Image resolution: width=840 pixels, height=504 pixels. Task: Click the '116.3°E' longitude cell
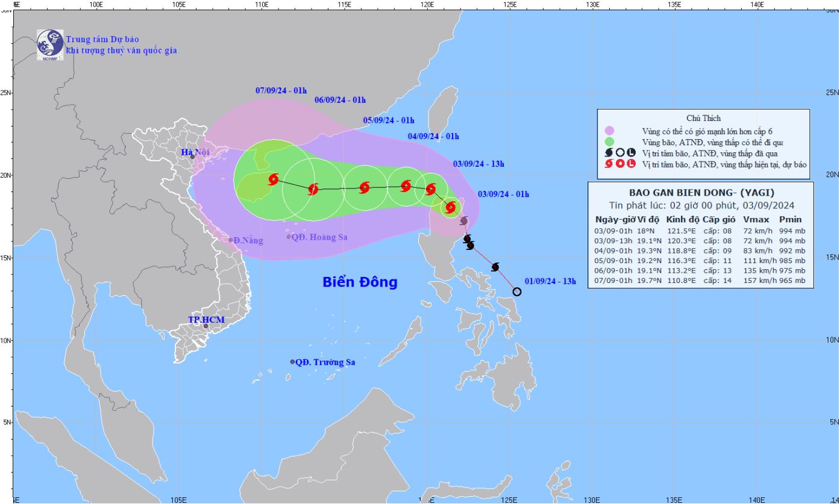pos(682,260)
